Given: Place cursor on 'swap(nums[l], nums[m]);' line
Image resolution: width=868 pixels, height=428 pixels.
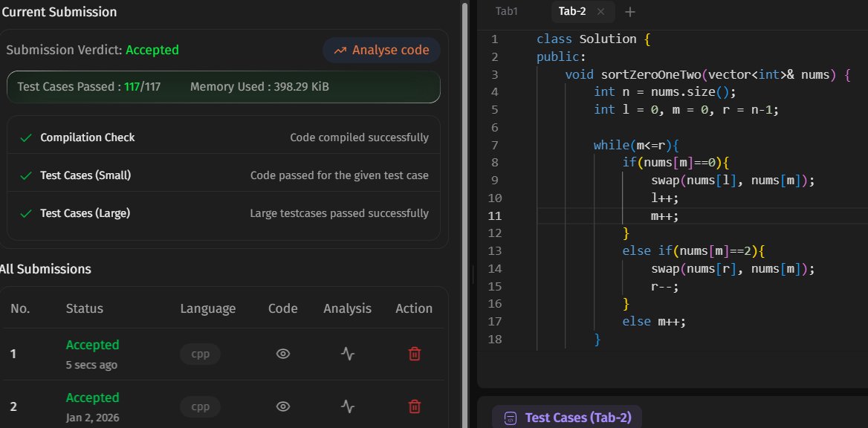Looking at the screenshot, I should (x=733, y=181).
